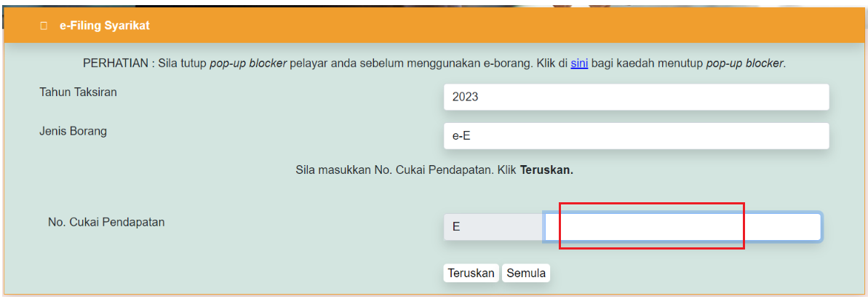The height and width of the screenshot is (299, 868).
Task: Click the small square icon beside e-Filing Syarikat
Action: tap(44, 25)
